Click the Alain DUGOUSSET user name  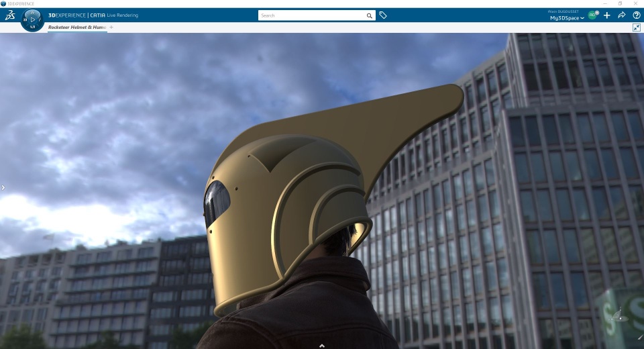tap(564, 12)
